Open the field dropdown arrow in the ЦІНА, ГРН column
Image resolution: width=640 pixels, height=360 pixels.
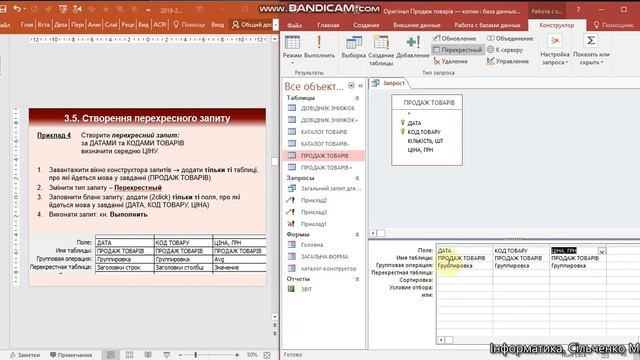[x=602, y=251]
